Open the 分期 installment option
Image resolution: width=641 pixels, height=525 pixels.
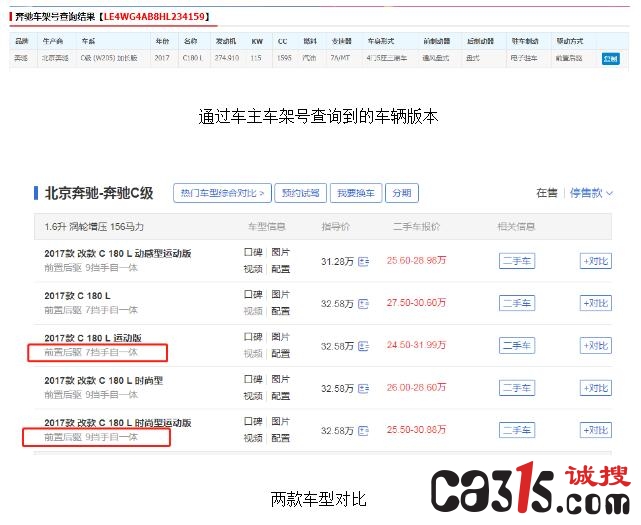coord(402,193)
